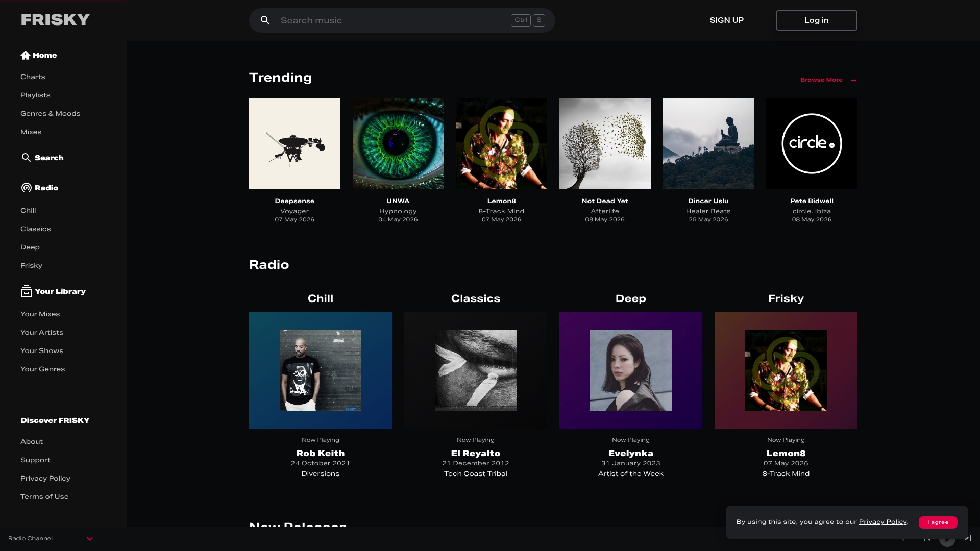Click the FRISKY logo
This screenshot has height=551, width=980.
(55, 20)
